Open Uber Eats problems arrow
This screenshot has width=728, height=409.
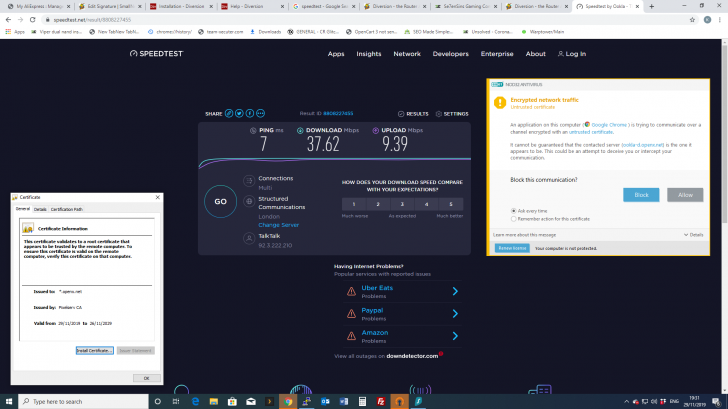[x=455, y=291]
